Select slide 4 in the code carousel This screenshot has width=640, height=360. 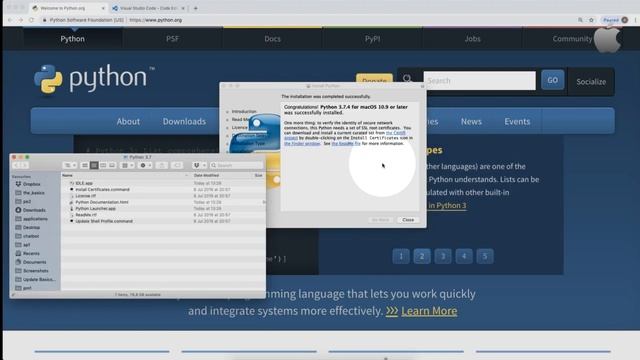[464, 256]
